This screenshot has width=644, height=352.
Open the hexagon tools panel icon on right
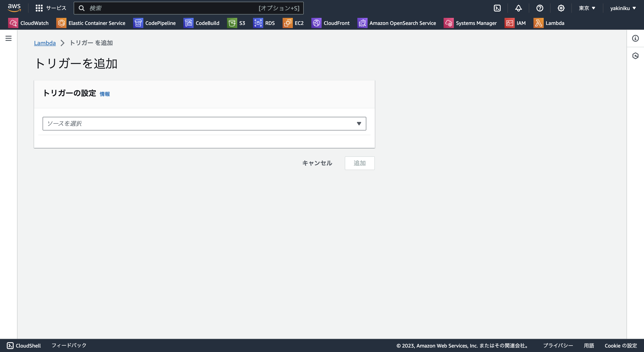635,56
